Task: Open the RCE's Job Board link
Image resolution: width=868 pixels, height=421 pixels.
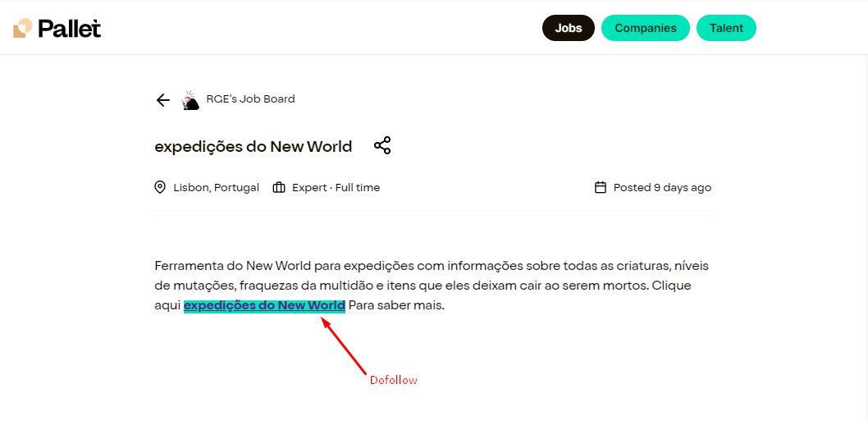Action: (251, 99)
